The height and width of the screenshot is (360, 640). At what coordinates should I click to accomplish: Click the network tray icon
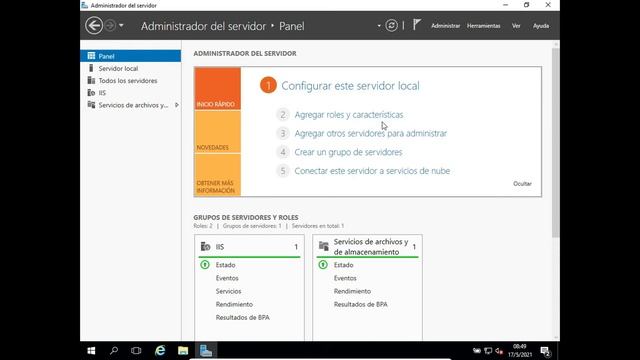coord(488,351)
